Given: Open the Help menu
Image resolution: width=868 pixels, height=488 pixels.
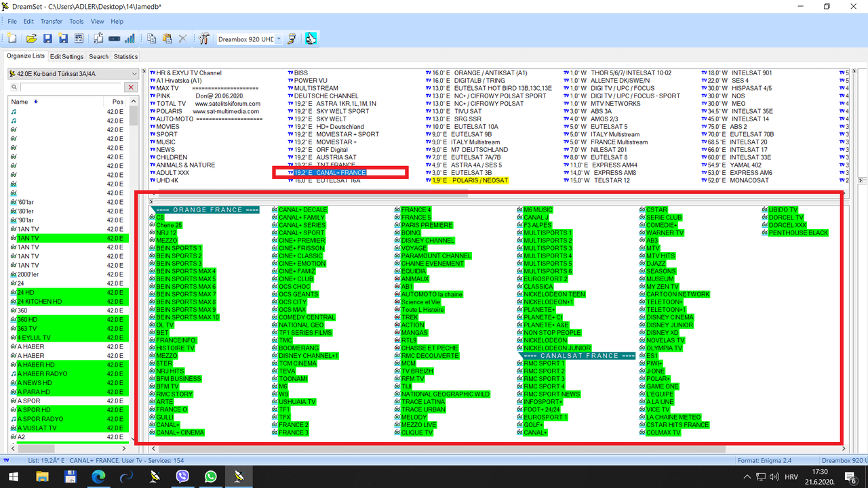Looking at the screenshot, I should [117, 22].
